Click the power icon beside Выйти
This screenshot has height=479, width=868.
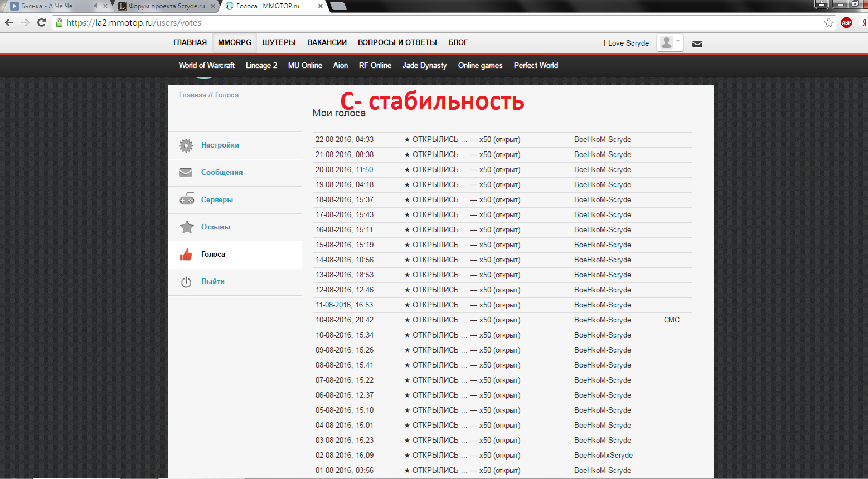click(186, 282)
